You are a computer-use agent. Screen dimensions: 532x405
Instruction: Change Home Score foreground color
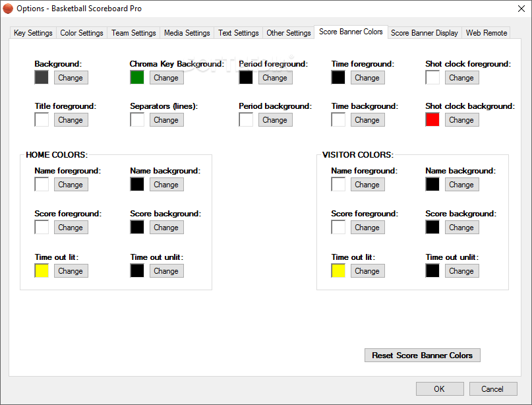click(x=71, y=228)
